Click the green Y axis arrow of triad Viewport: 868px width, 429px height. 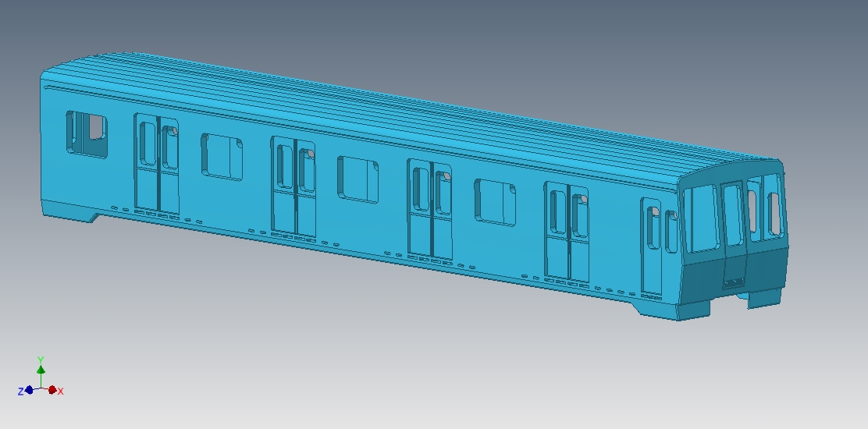click(41, 369)
